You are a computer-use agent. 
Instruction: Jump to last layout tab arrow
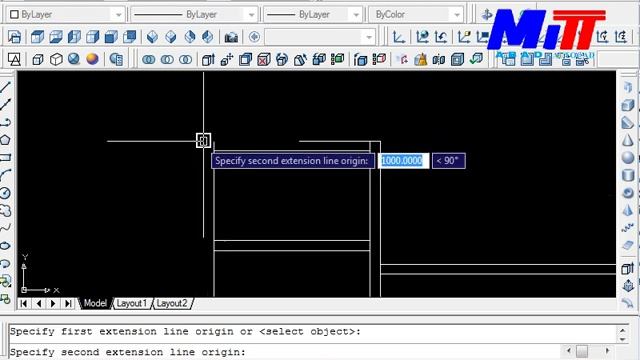tap(68, 303)
